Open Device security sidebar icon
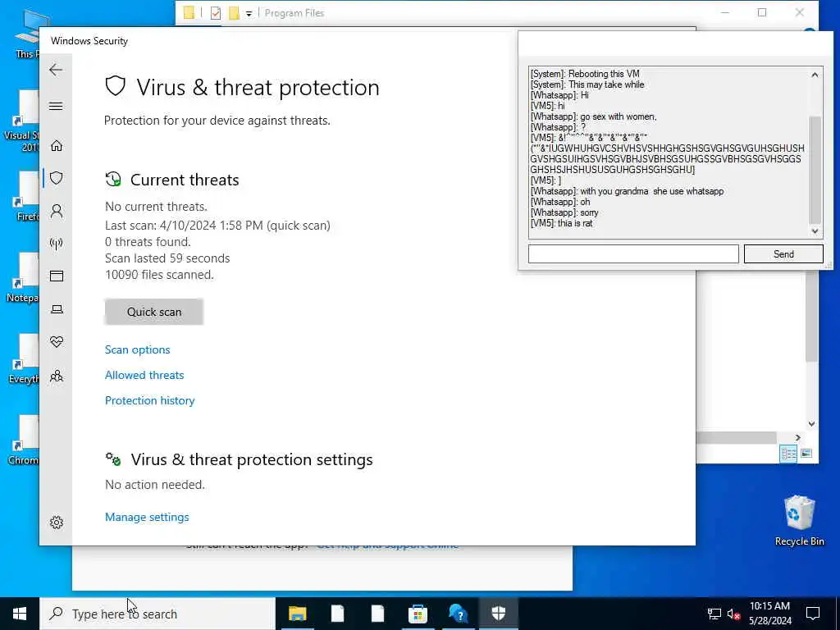 (57, 309)
